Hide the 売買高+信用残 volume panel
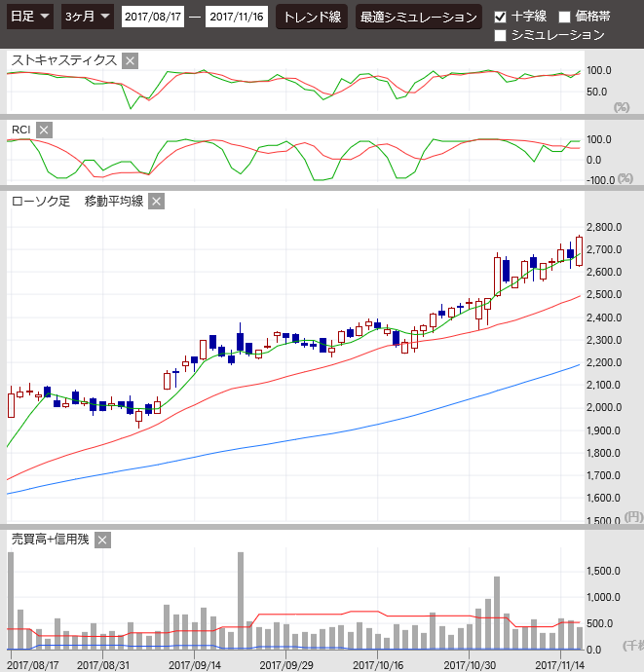 [x=103, y=540]
